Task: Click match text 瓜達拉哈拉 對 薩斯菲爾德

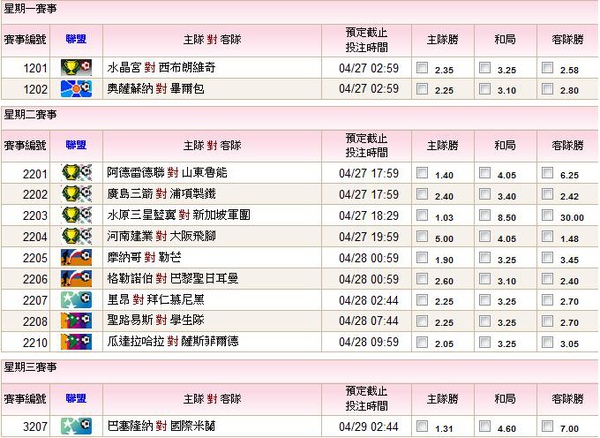Action: [x=173, y=342]
